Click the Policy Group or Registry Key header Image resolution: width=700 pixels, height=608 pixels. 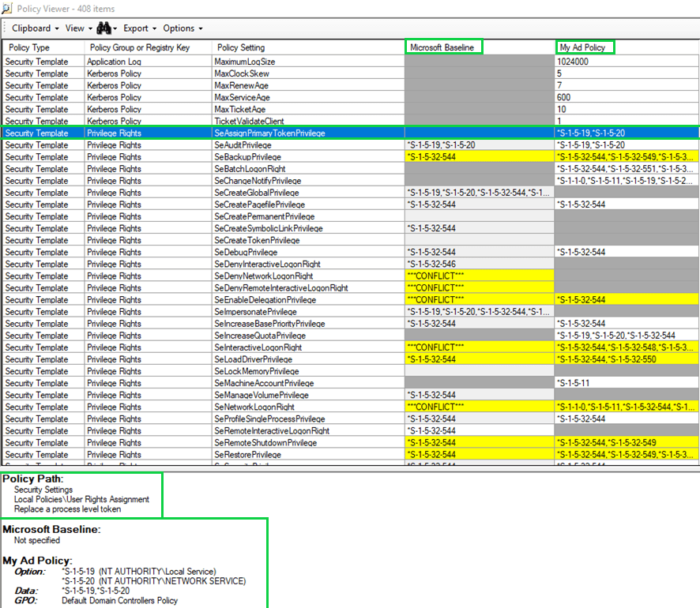coord(140,48)
